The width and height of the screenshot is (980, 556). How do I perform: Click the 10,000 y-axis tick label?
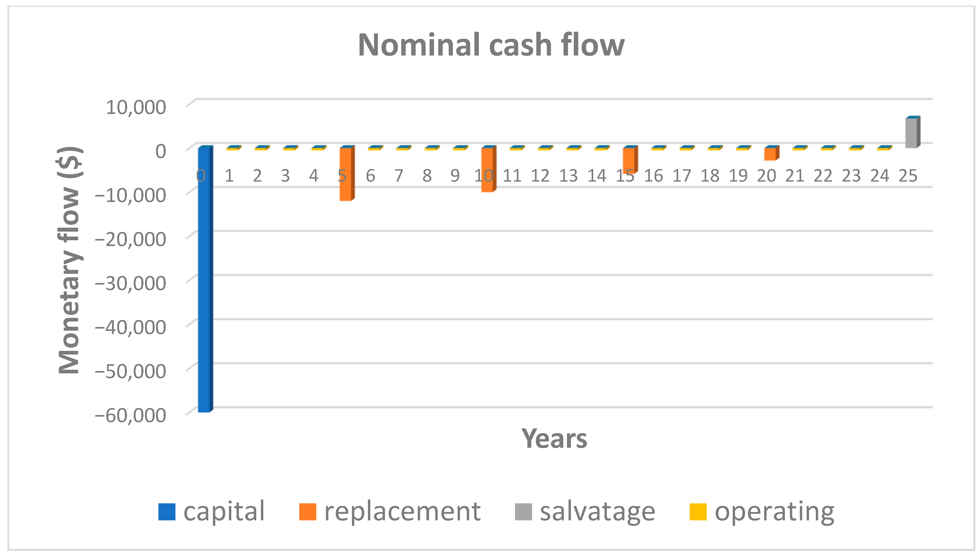click(136, 107)
